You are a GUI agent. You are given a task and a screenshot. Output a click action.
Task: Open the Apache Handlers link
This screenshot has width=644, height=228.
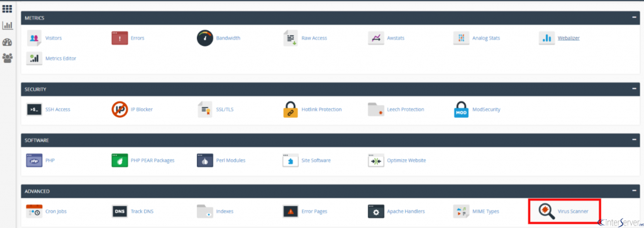point(406,211)
